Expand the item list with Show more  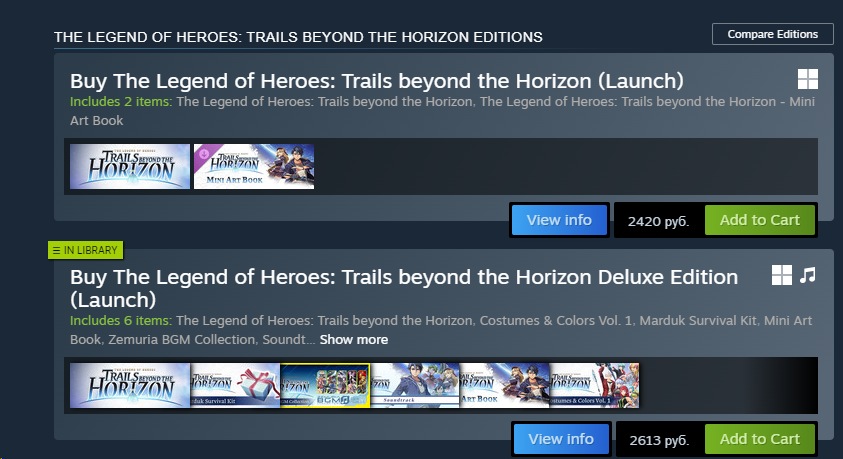point(354,340)
